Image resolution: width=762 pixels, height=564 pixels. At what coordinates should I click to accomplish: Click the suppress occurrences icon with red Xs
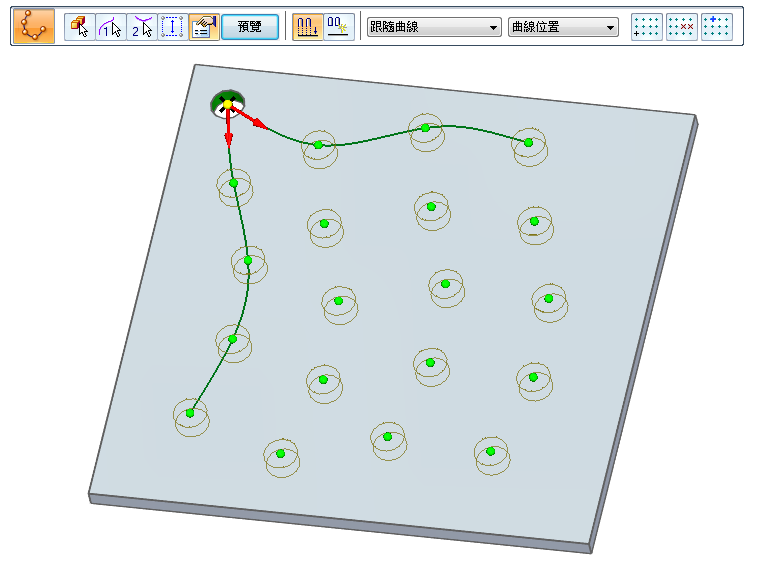[682, 27]
